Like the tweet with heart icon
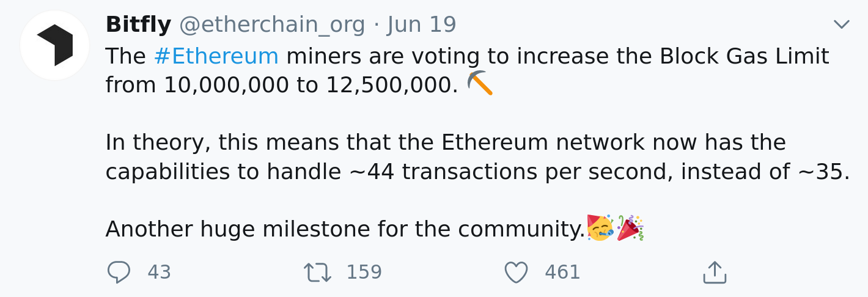This screenshot has width=868, height=297. coord(516,273)
